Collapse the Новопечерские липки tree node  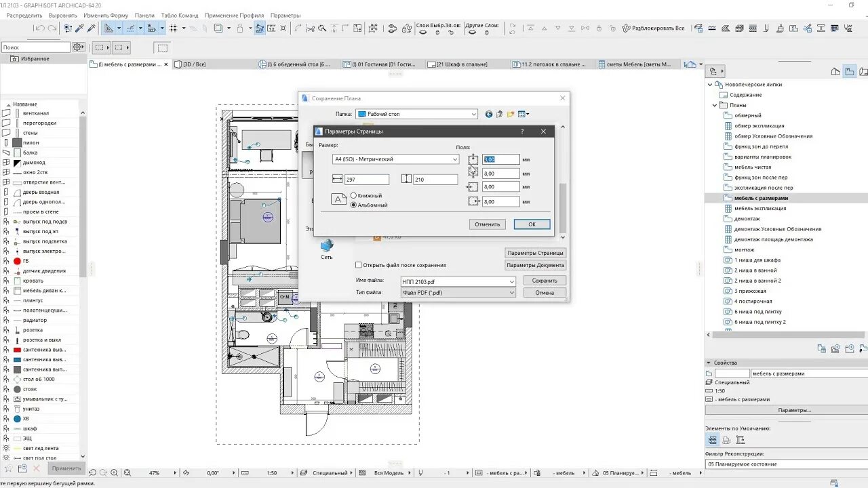pyautogui.click(x=711, y=85)
